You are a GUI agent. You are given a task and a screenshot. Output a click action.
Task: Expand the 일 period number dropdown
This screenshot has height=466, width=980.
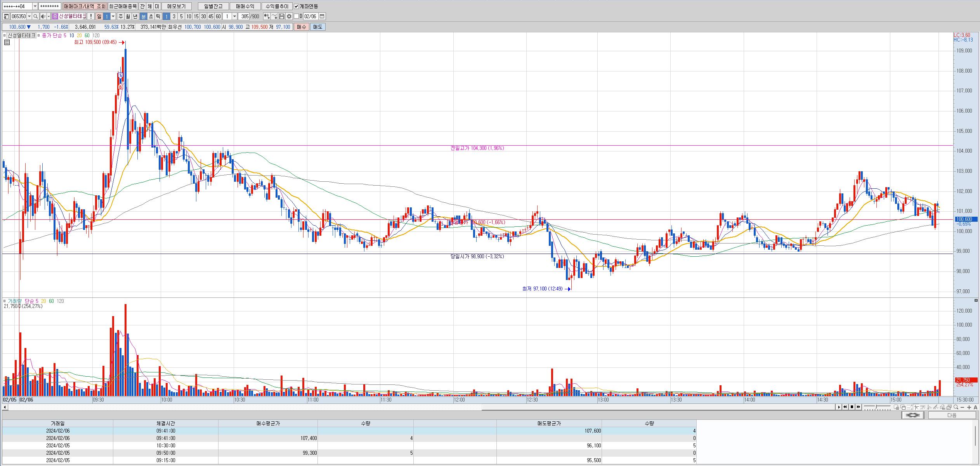113,16
